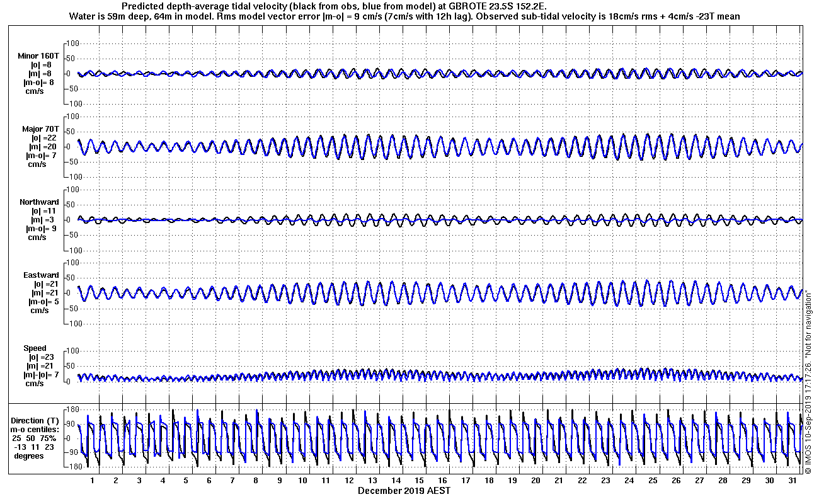Image resolution: width=819 pixels, height=504 pixels.
Task: Select the 'Minor 160T' panel label
Action: (38, 56)
